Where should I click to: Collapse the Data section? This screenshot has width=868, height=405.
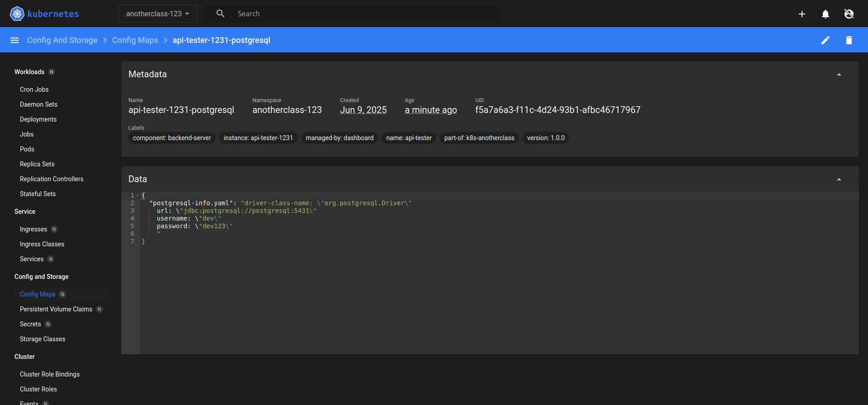[x=839, y=179]
